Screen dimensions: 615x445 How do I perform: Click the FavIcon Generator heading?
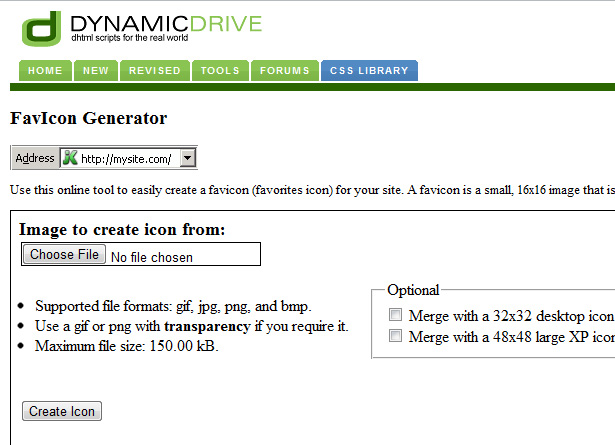[89, 118]
